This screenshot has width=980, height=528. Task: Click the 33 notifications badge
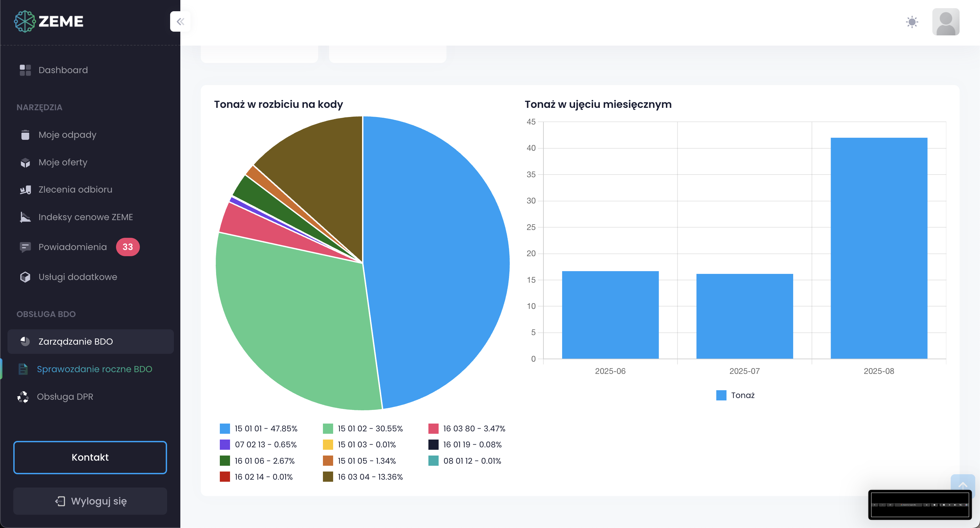click(x=128, y=247)
